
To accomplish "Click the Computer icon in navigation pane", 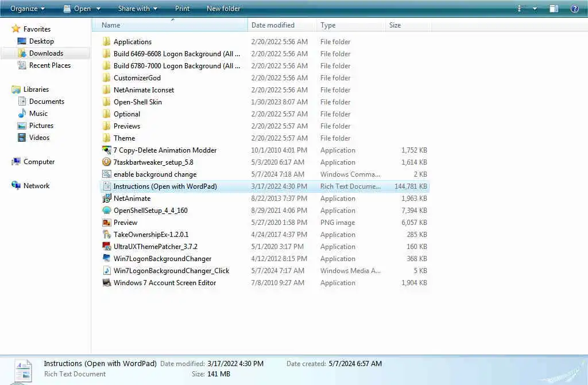I will [16, 162].
